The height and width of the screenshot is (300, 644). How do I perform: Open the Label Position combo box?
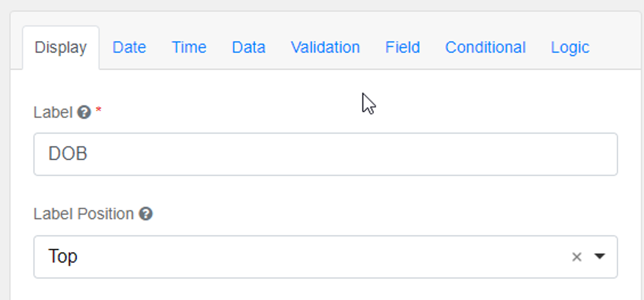click(308, 257)
